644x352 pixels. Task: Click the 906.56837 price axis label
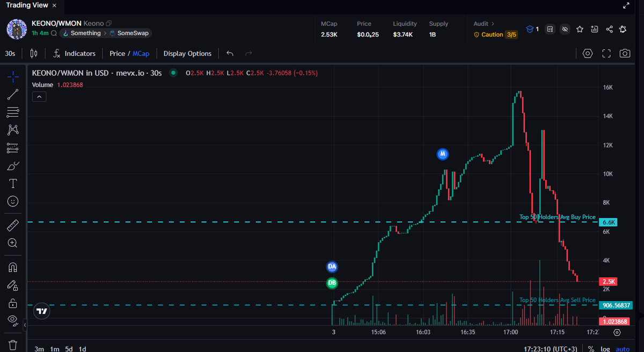pos(616,305)
